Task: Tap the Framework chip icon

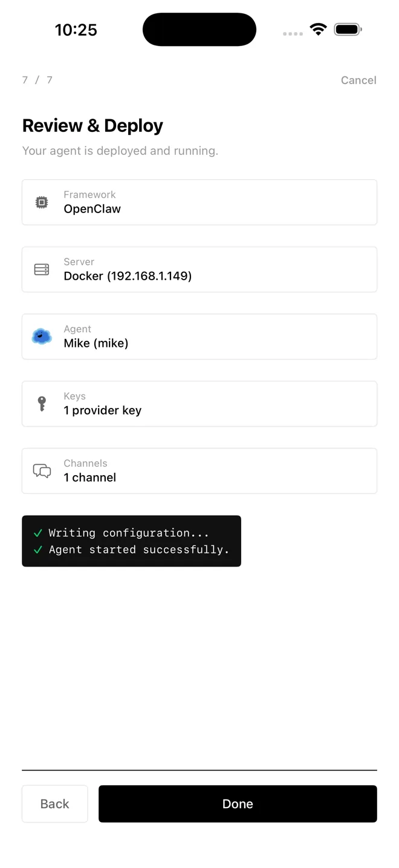Action: 42,203
